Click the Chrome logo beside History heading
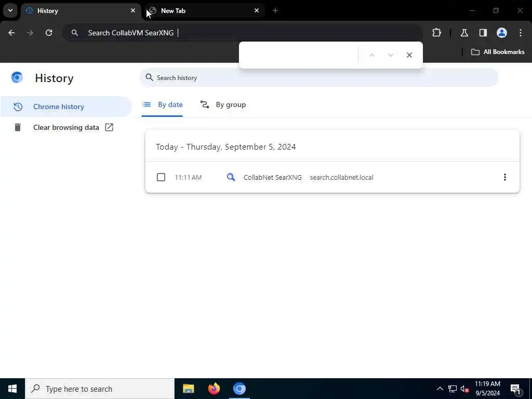The height and width of the screenshot is (399, 532). pos(17,78)
